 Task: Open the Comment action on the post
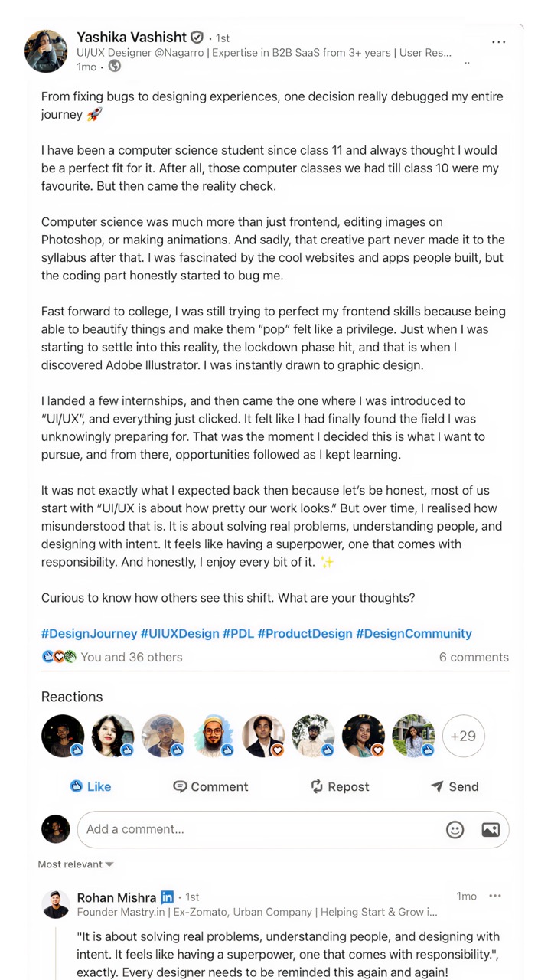point(210,786)
